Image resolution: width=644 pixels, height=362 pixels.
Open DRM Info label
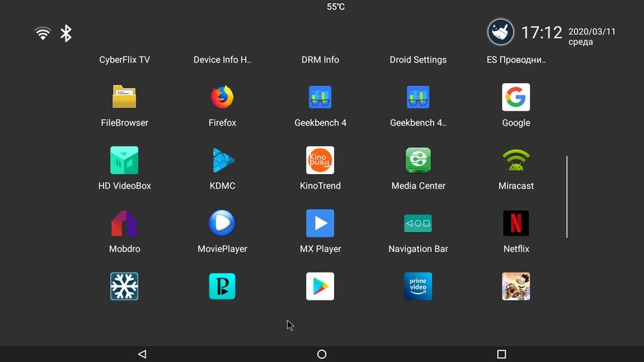coord(320,59)
